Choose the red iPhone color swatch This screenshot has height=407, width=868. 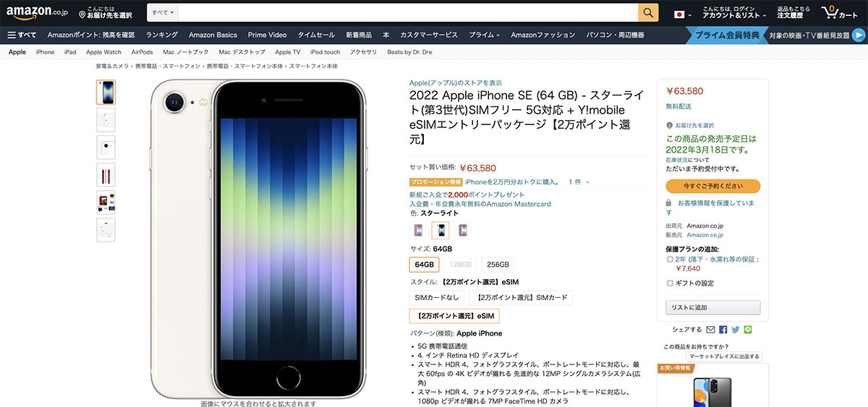[x=419, y=231]
